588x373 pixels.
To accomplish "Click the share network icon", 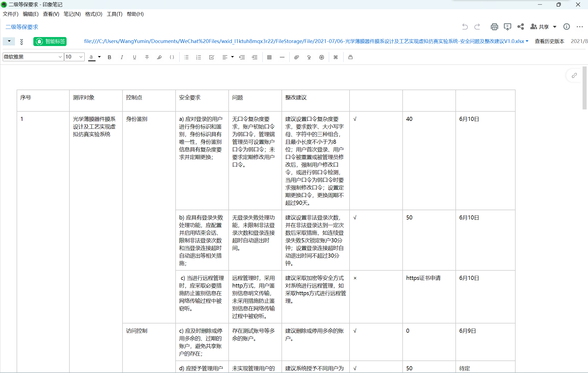I will coord(520,27).
